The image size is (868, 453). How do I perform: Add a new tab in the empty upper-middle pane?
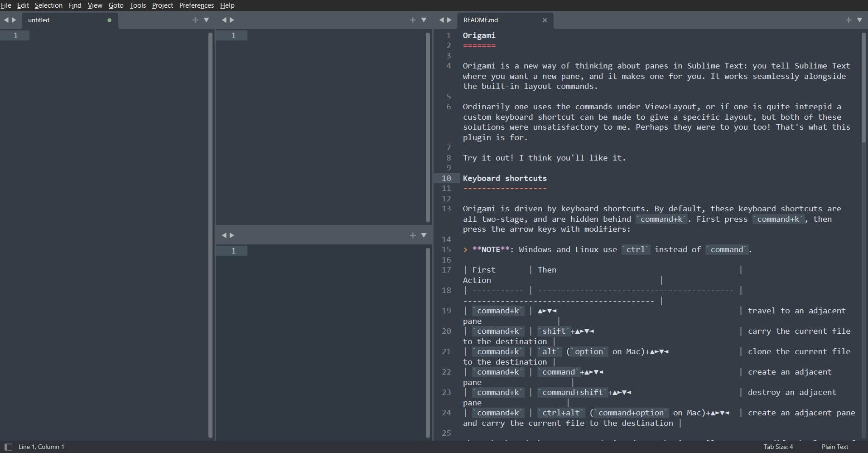413,20
